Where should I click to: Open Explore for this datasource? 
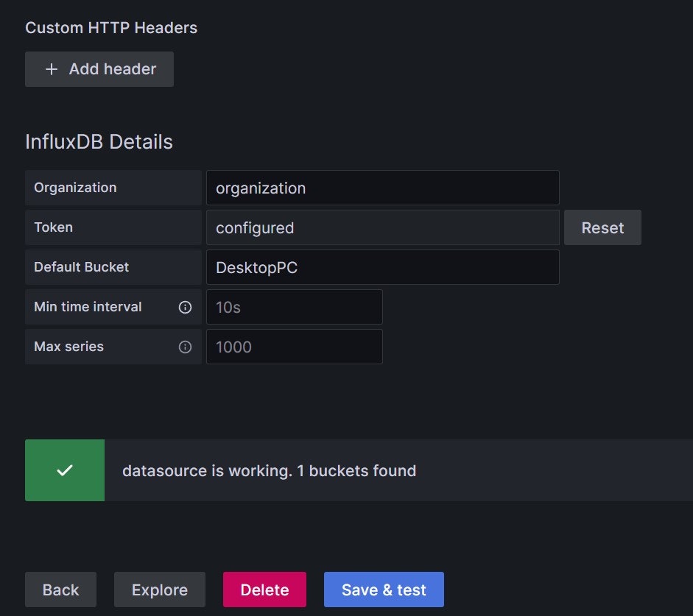tap(160, 590)
